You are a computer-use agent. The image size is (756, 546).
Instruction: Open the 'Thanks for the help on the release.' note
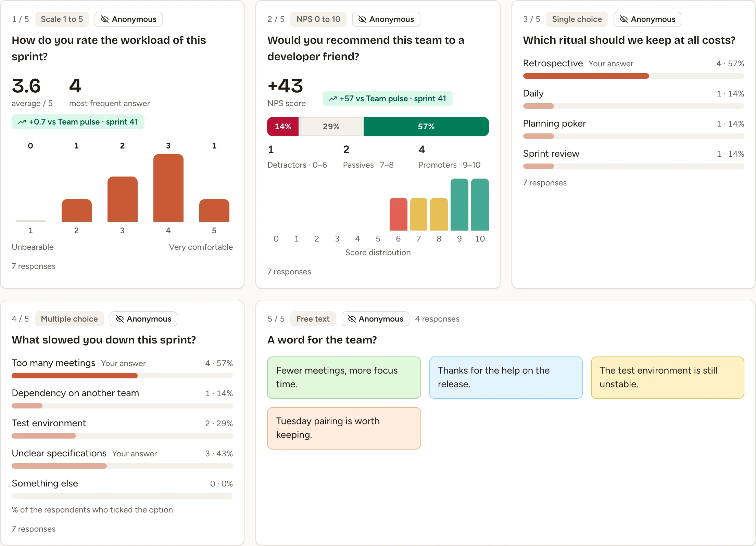[x=506, y=378]
